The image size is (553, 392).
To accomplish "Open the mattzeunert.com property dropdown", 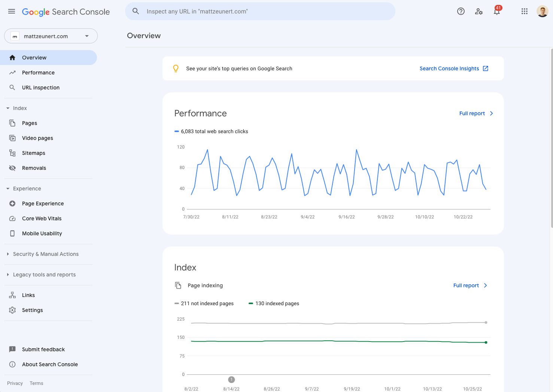I will point(51,36).
